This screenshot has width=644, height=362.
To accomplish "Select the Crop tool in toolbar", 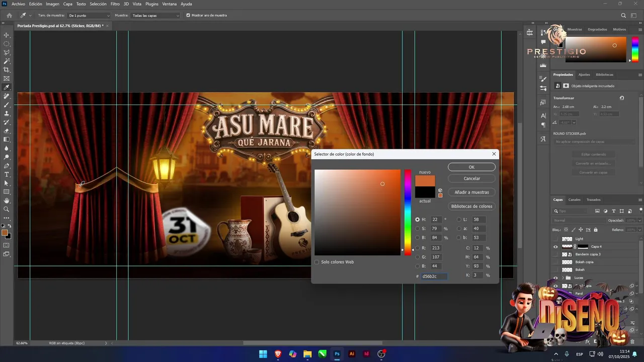I will tap(7, 70).
